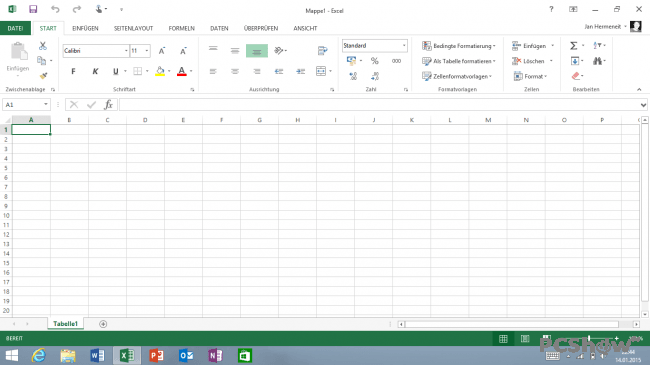Viewport: 650px width, 365px height.
Task: Switch to the DATEN tab
Action: click(x=219, y=28)
